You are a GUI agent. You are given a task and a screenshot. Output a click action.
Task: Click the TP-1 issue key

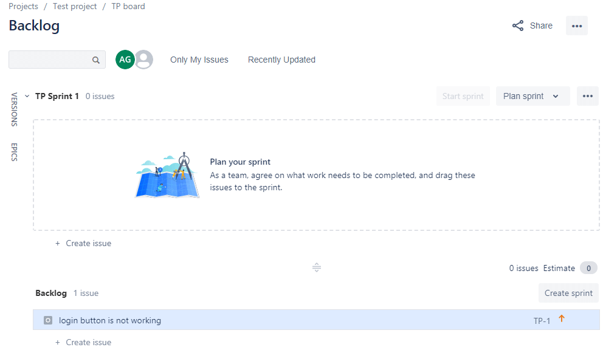pyautogui.click(x=542, y=321)
